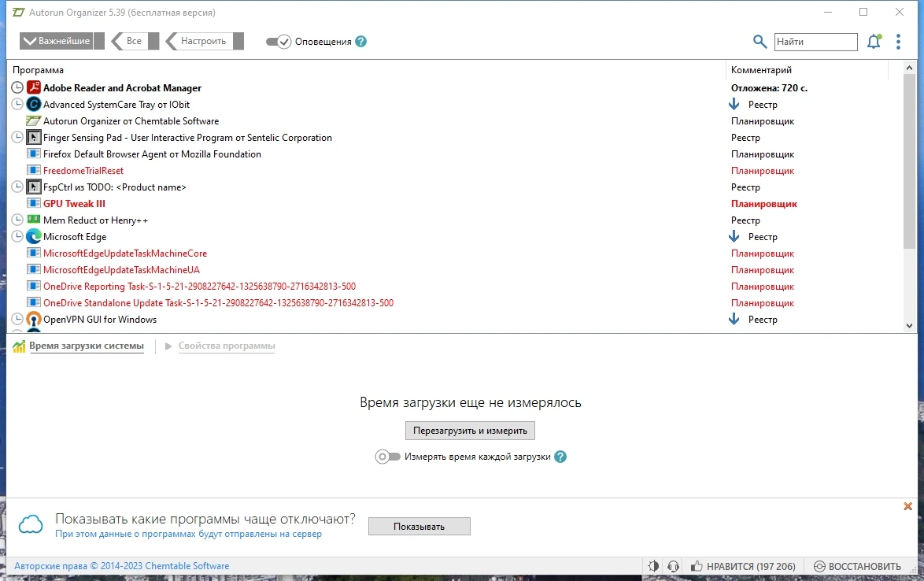Click the blue arrow in OpenVPN comment
This screenshot has height=581, width=924.
734,320
